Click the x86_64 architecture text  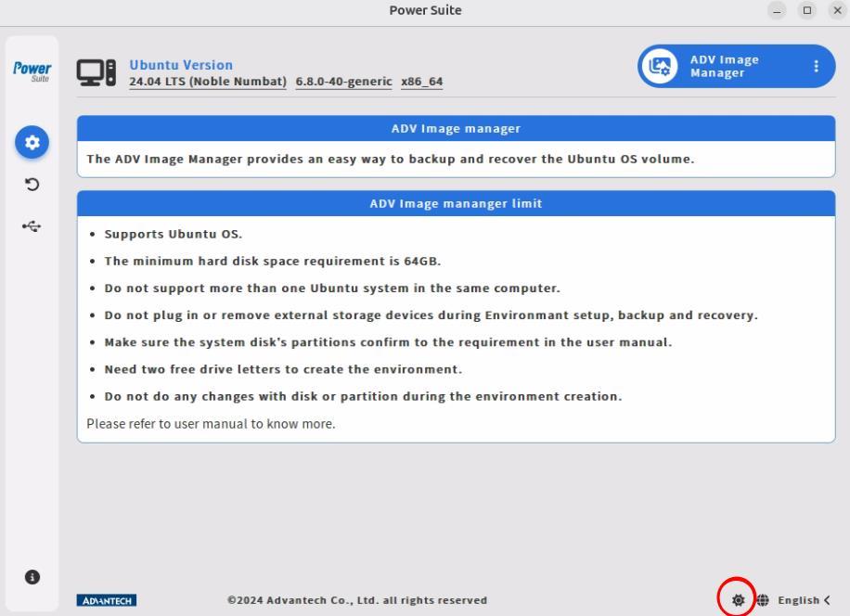[x=421, y=82]
